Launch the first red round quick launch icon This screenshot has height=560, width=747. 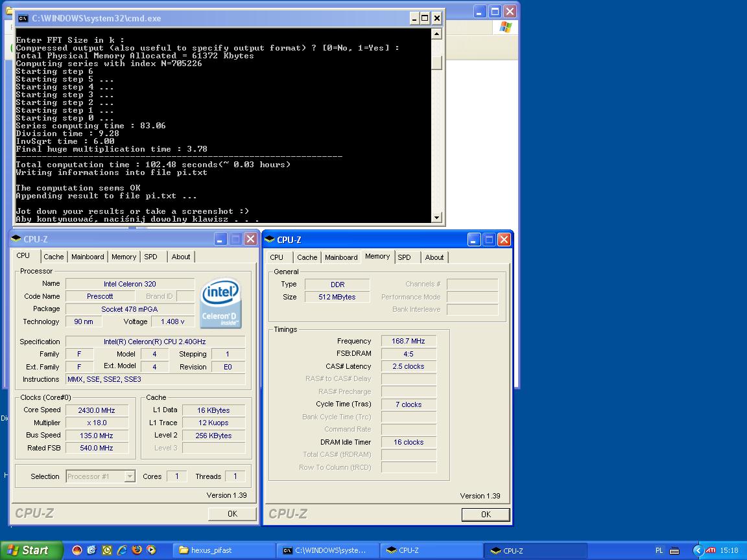(x=77, y=550)
